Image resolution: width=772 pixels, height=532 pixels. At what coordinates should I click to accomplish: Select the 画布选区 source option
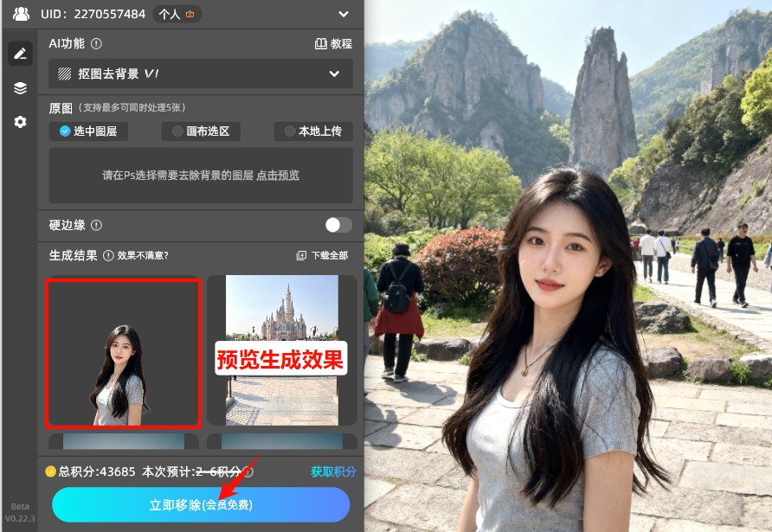pyautogui.click(x=201, y=132)
